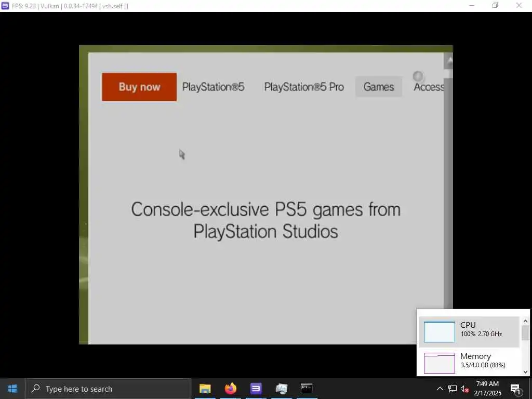Click the performance popup scroll up arrow
The image size is (532, 399).
[526, 321]
